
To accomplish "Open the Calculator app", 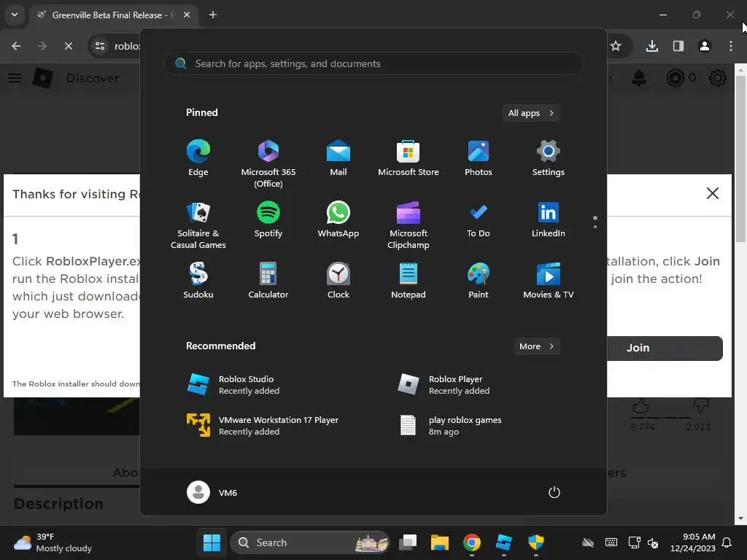I will click(268, 281).
